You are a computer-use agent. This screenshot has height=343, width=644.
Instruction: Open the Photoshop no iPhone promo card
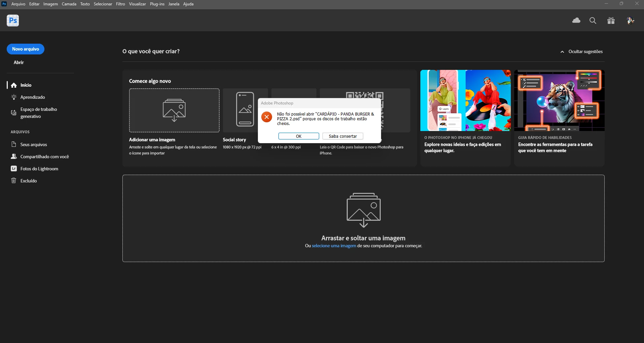coord(465,118)
